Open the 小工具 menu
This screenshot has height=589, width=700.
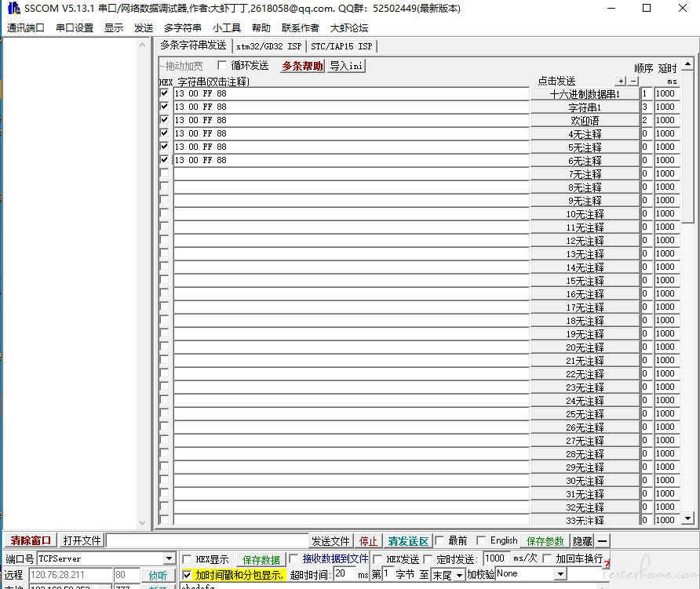click(227, 27)
